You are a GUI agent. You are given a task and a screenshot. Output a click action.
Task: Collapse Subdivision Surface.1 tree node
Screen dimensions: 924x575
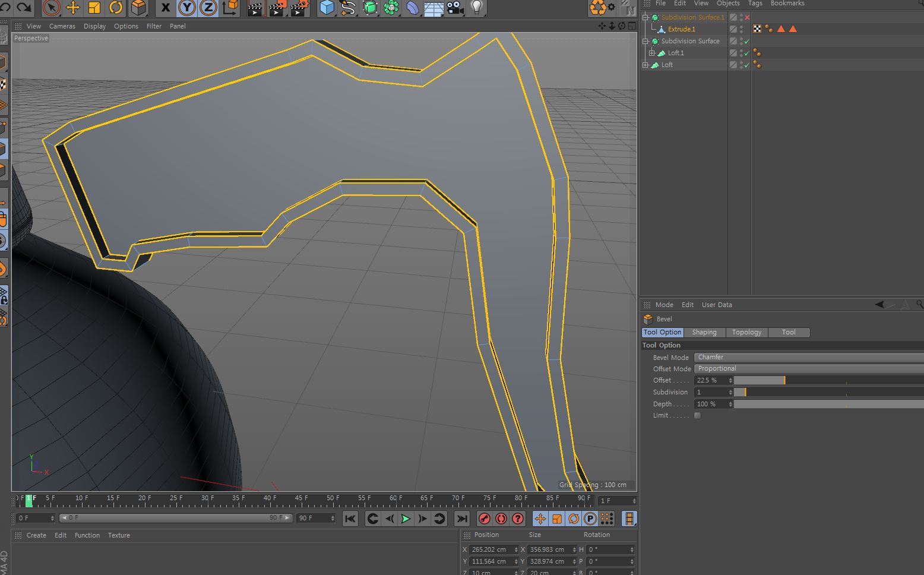tap(645, 17)
